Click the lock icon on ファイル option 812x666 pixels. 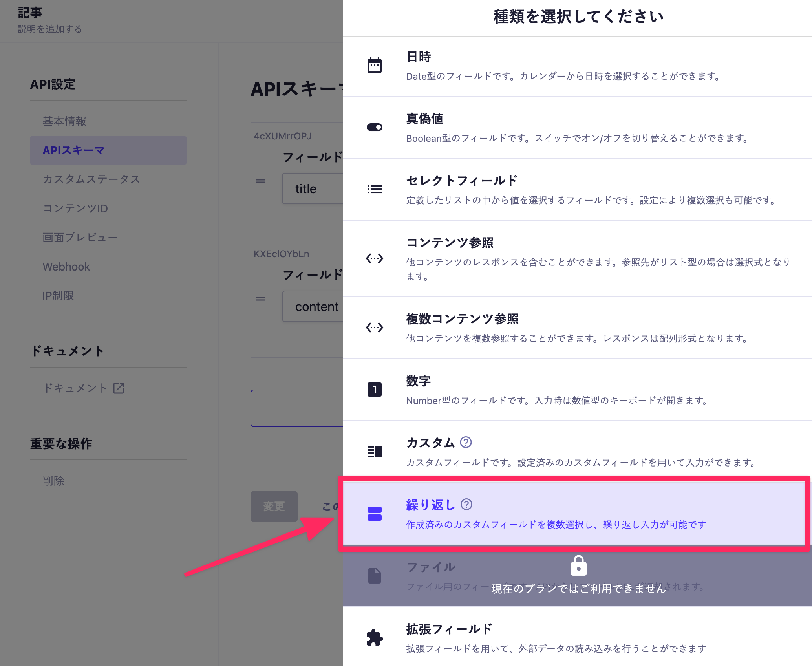pyautogui.click(x=578, y=566)
